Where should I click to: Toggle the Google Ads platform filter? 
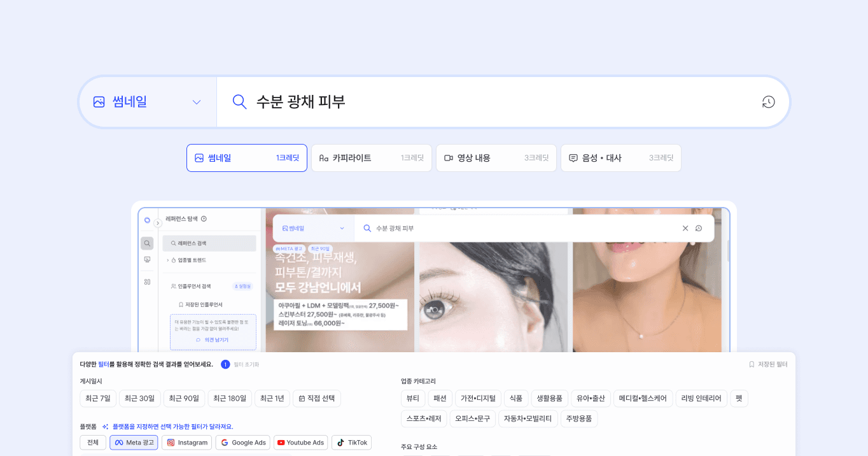click(242, 443)
